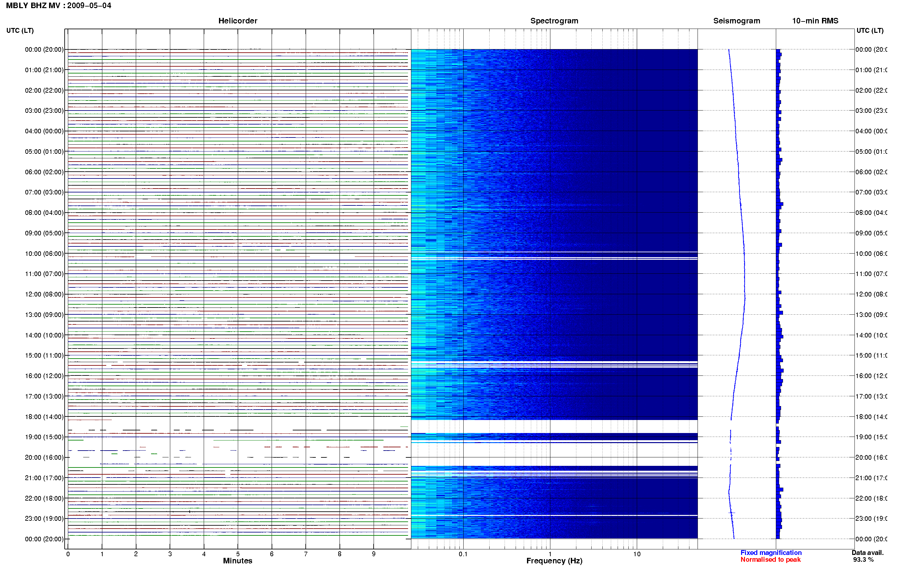Click the left axis label 01:00 (21:00)
The image size is (924, 578).
[44, 70]
